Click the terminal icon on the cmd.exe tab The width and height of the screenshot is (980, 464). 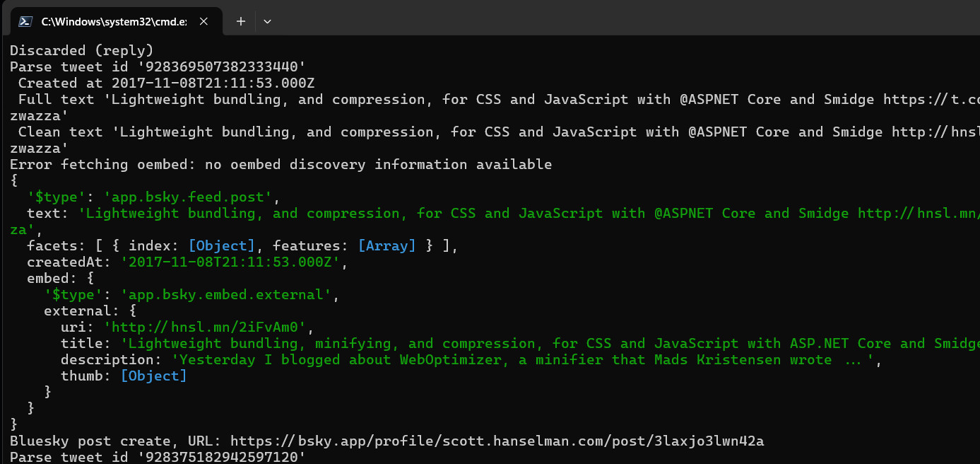click(25, 21)
